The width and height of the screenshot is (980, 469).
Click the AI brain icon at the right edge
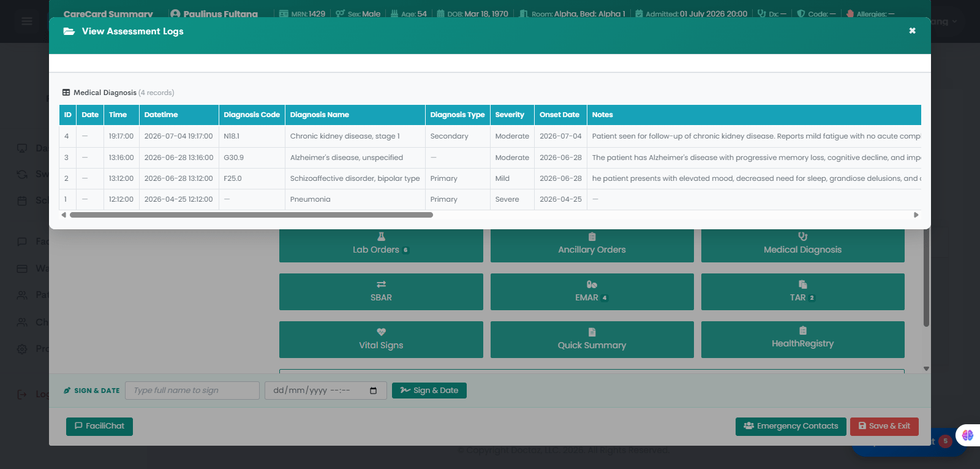(968, 435)
